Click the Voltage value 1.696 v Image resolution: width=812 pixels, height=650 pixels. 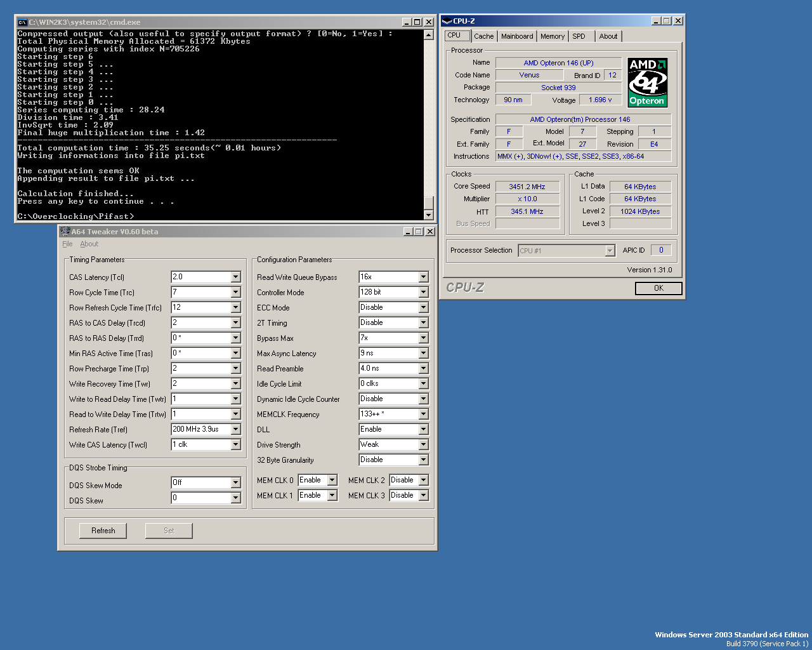click(600, 100)
